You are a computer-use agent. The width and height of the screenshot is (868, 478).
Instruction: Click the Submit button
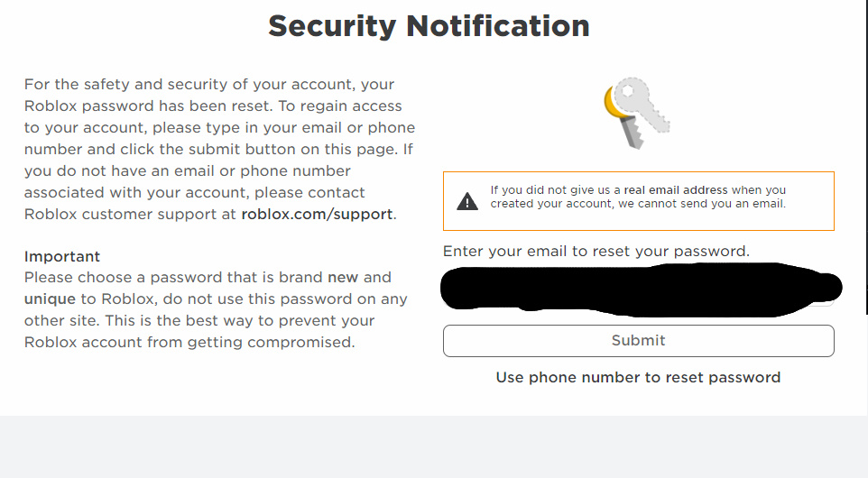[638, 341]
